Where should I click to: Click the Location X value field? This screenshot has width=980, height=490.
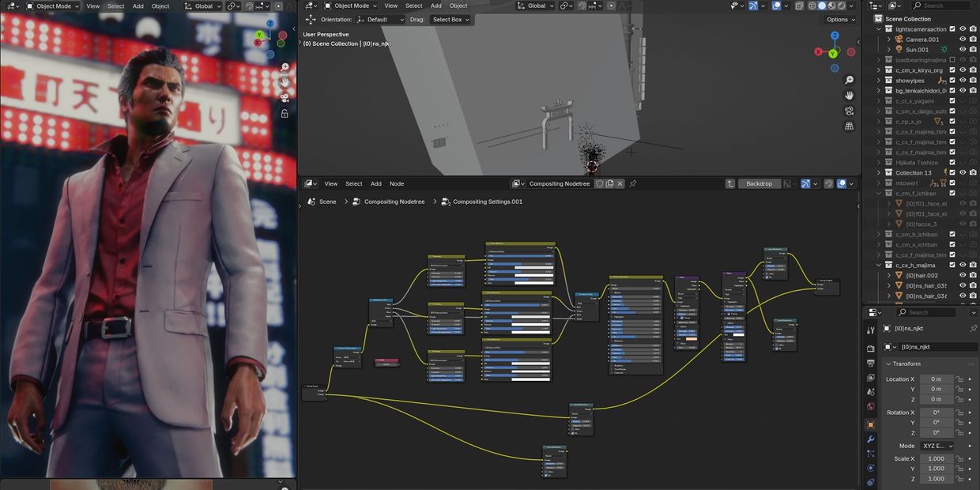[x=937, y=379]
